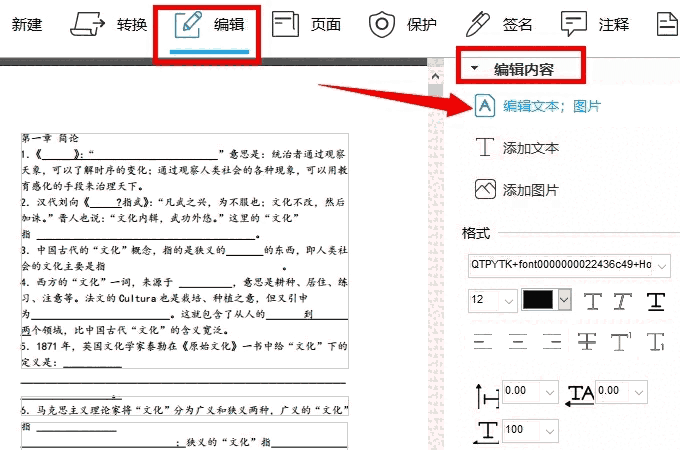Click the line starting 6. 马克思主义理论家
The width and height of the screenshot is (680, 450).
coord(184,410)
